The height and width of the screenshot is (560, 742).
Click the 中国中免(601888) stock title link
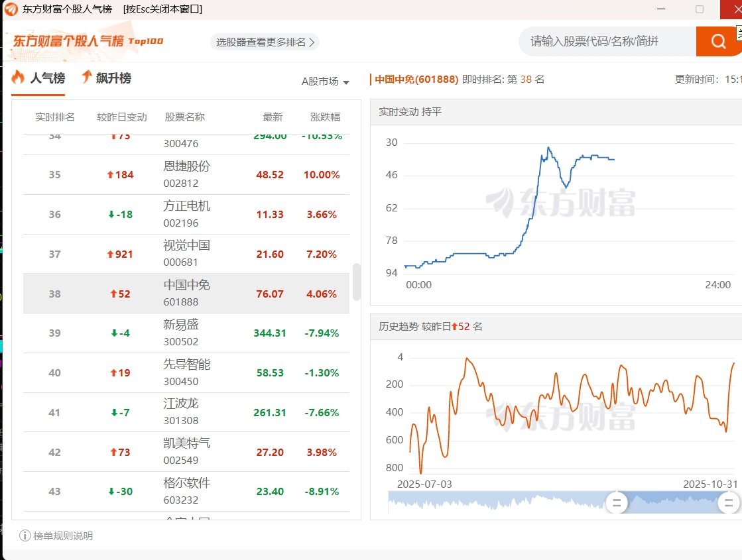[x=416, y=80]
